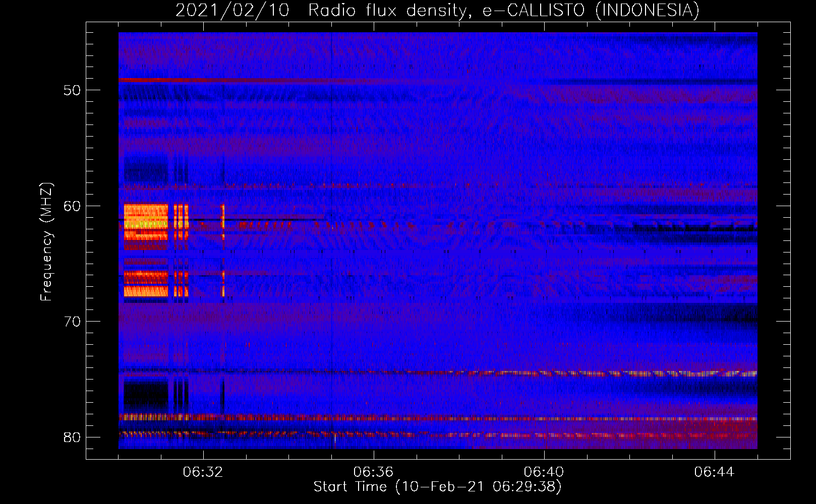Click the 70 MHz y-axis tick label
The height and width of the screenshot is (504, 816).
click(x=72, y=322)
